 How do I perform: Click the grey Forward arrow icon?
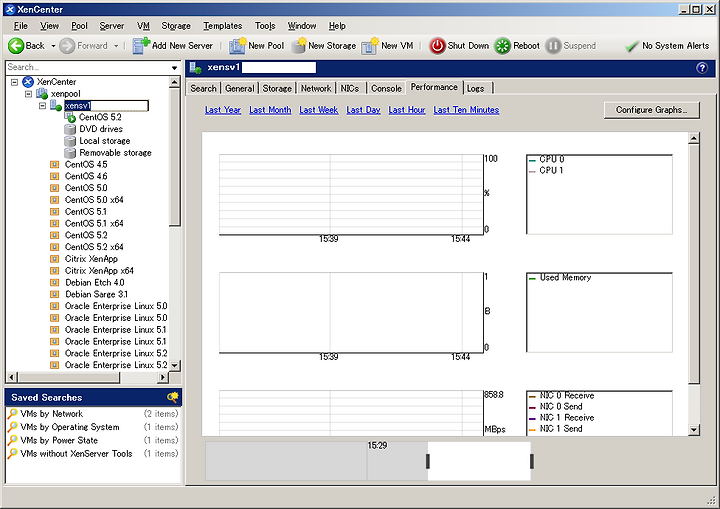67,45
